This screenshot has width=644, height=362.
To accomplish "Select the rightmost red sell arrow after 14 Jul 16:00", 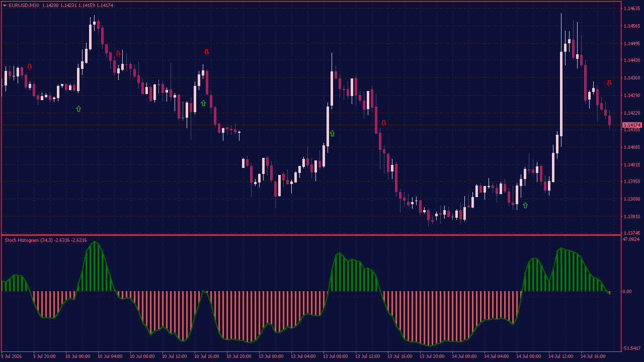I will point(609,83).
